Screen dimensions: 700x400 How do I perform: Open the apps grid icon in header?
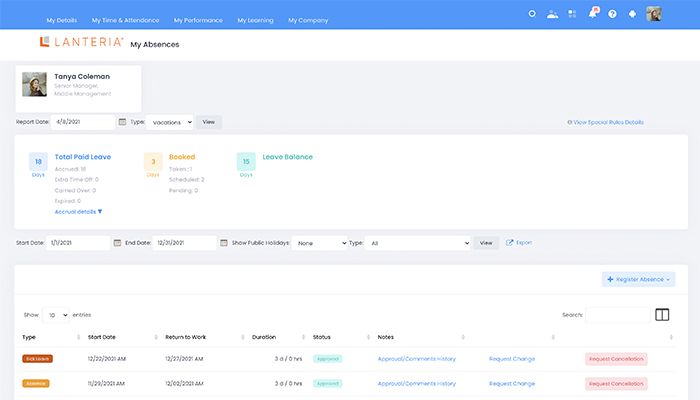572,14
